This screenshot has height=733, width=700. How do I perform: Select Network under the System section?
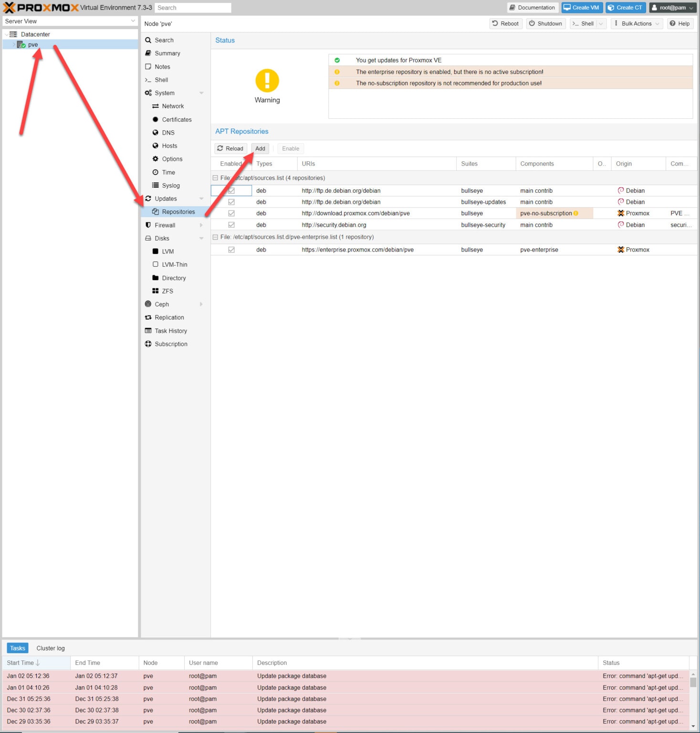pos(172,106)
